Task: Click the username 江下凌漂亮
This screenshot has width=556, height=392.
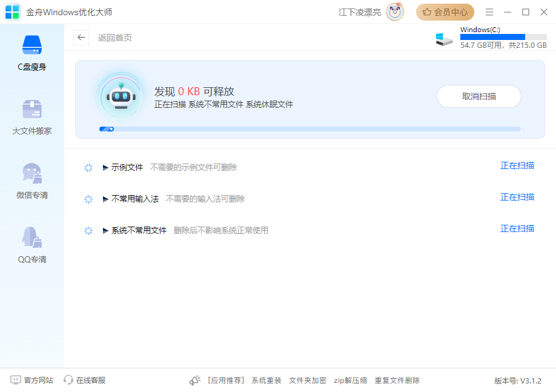Action: tap(360, 12)
